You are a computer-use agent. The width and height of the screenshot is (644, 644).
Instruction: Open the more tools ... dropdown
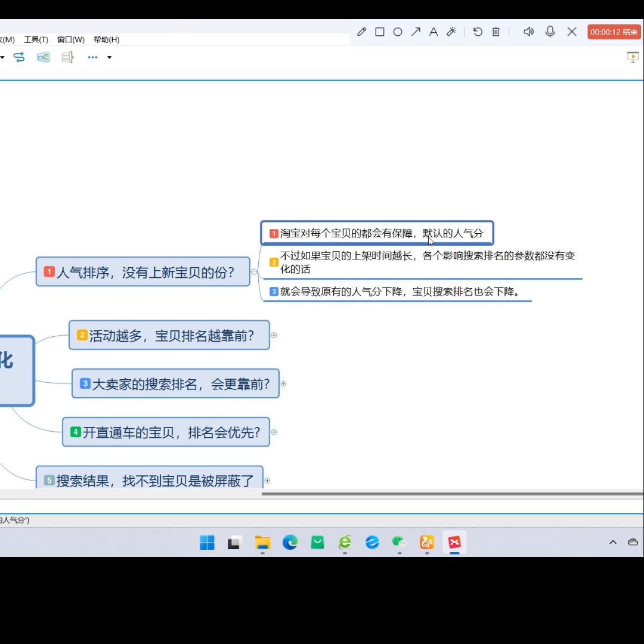[92, 57]
